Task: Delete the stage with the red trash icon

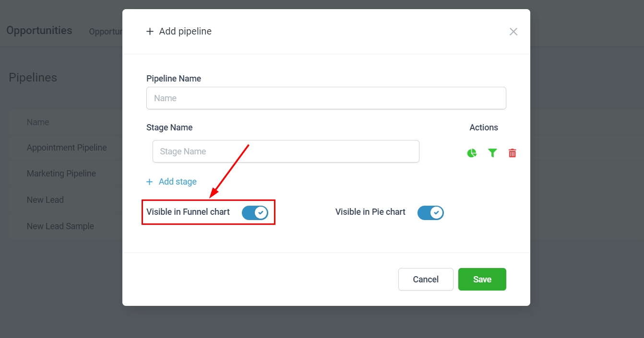Action: click(x=512, y=153)
